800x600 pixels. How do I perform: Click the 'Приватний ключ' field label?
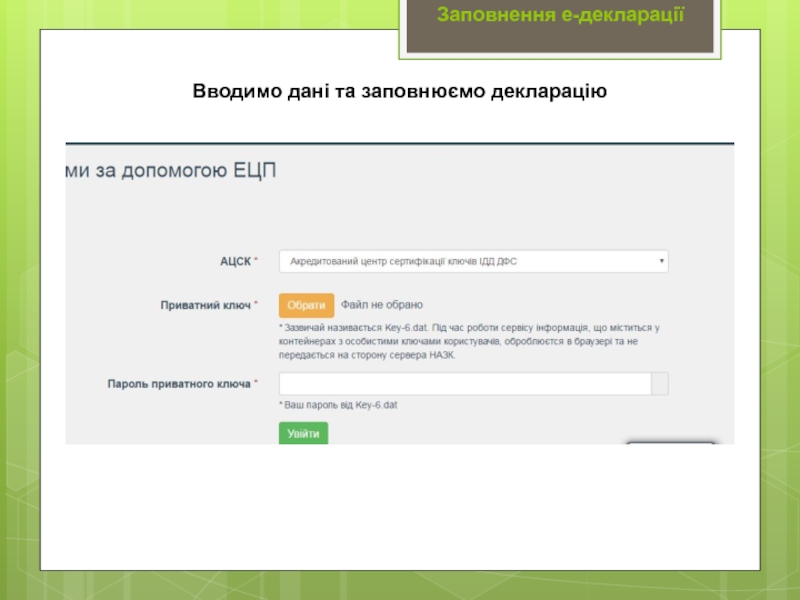pos(205,305)
